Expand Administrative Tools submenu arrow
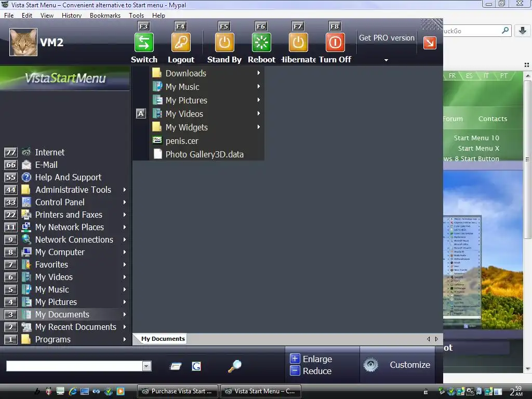Image resolution: width=532 pixels, height=399 pixels. tap(125, 190)
